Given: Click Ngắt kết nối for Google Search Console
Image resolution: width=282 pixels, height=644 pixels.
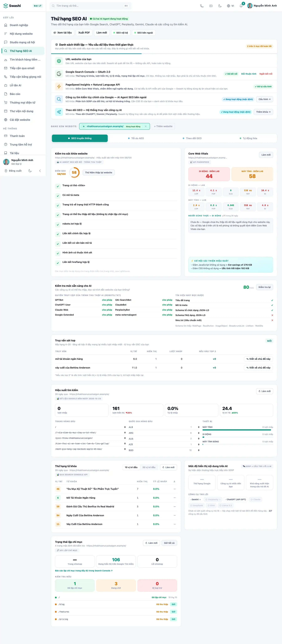Looking at the screenshot, I should click(266, 74).
